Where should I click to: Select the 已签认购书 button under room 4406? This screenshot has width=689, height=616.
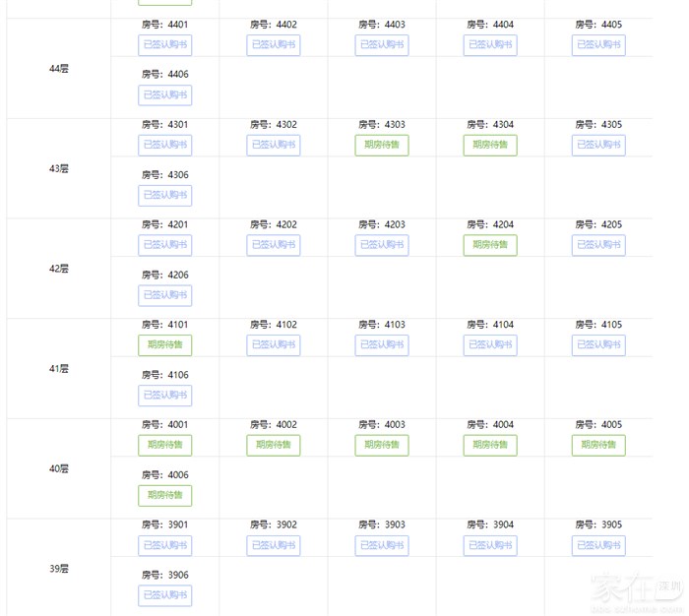[x=165, y=95]
